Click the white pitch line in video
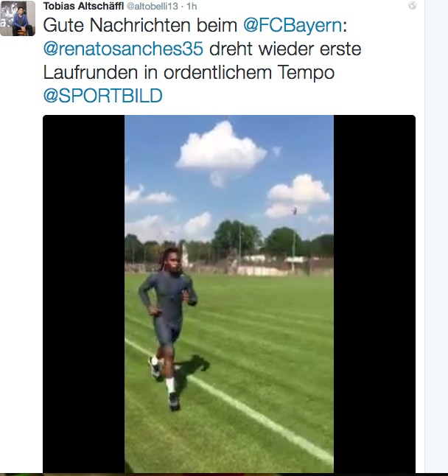Screen dimensions: 448x476 pos(230,401)
